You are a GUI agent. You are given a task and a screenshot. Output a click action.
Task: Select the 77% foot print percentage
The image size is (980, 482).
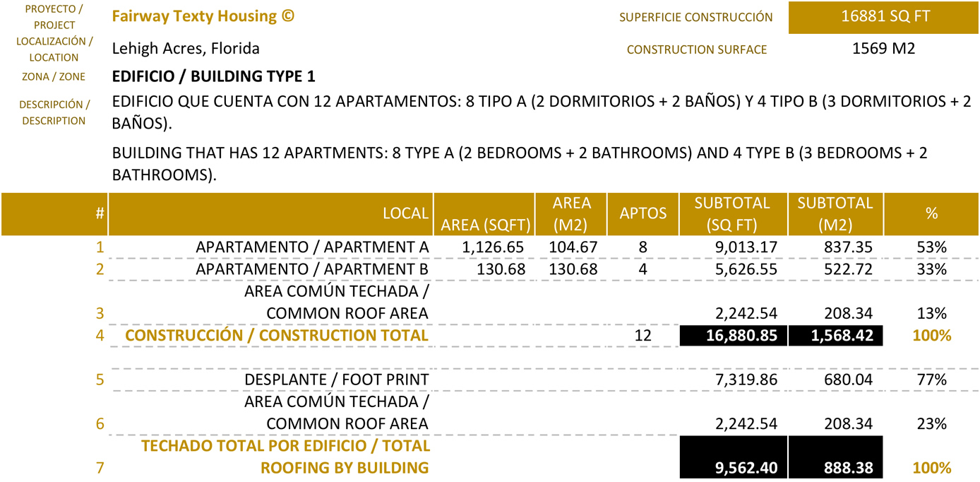point(931,380)
